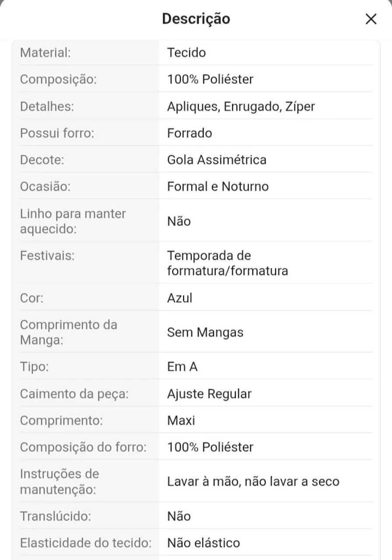Select the Possui forro Forrado value
392x560 pixels.
pyautogui.click(x=189, y=133)
